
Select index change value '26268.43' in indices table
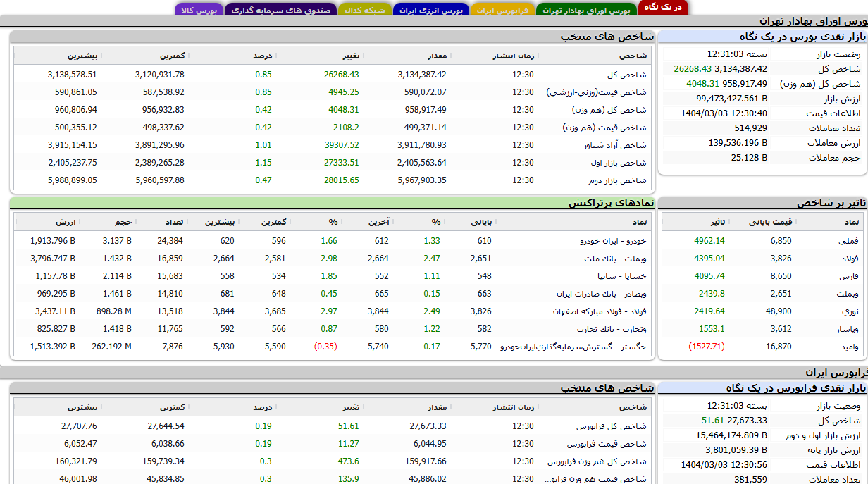(x=342, y=75)
